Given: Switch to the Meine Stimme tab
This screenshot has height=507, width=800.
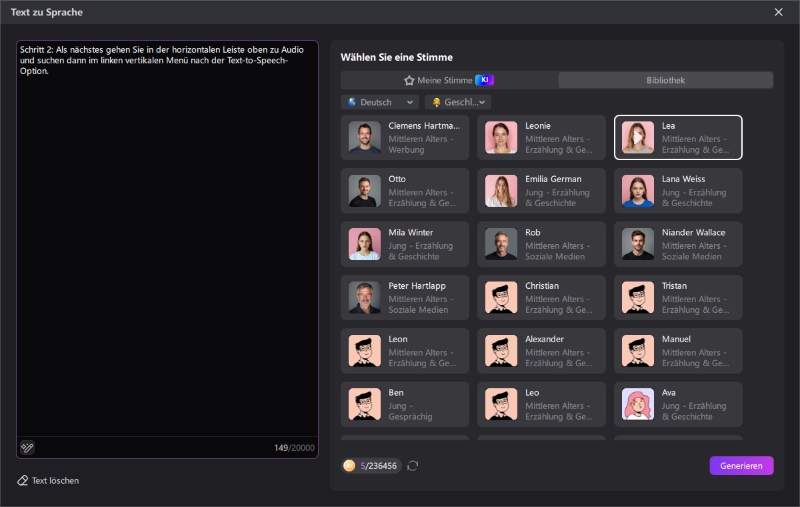Looking at the screenshot, I should pos(448,80).
